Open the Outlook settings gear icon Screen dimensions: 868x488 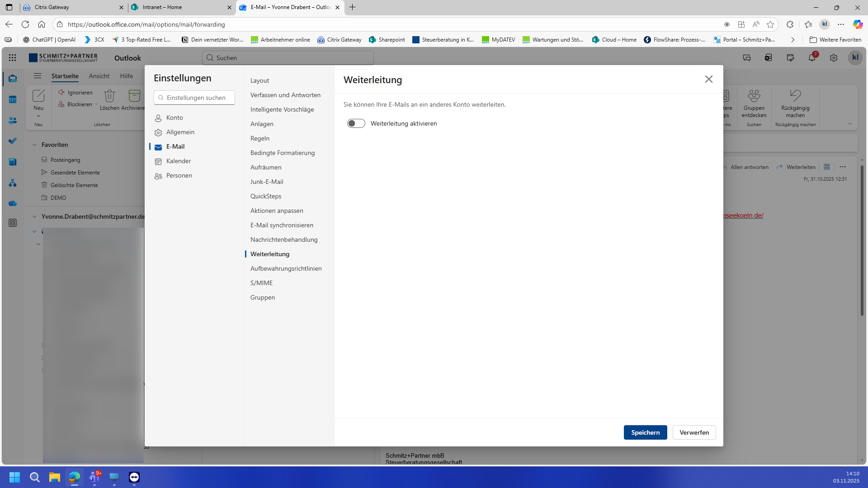pyautogui.click(x=833, y=58)
